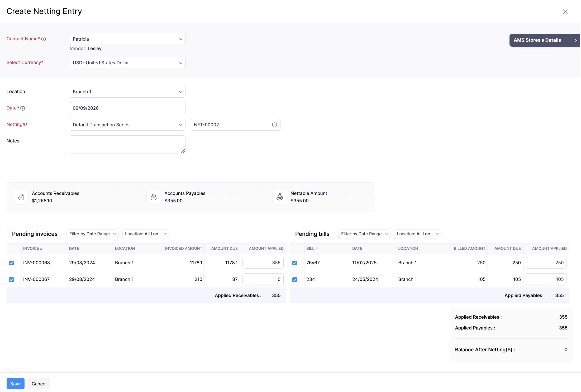Click bill number 76y67
Screen dimensions: 581x392
tap(313, 263)
